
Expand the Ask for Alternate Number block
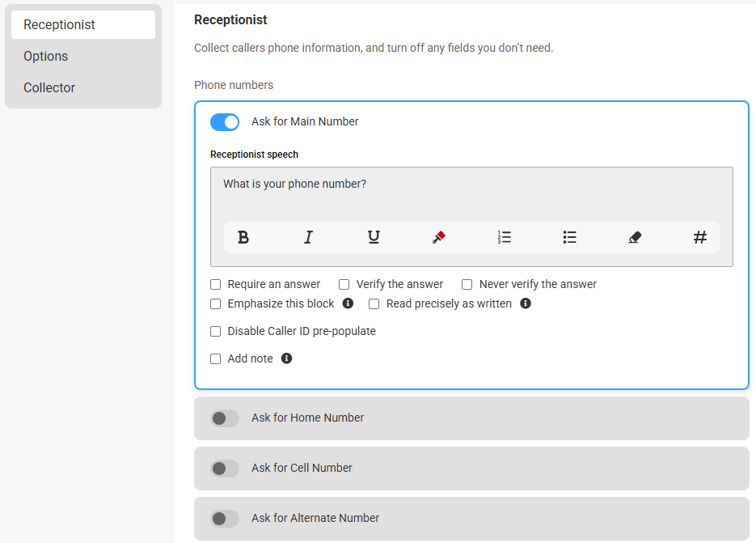pyautogui.click(x=471, y=519)
